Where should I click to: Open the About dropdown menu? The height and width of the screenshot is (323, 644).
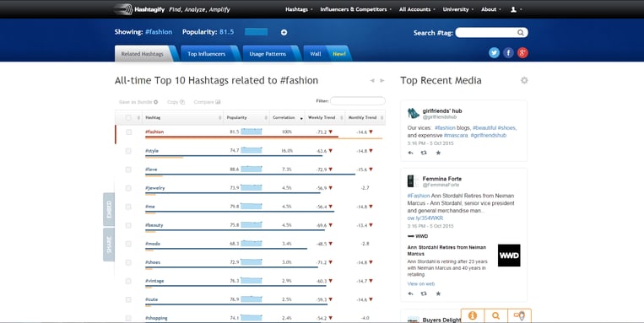point(490,9)
